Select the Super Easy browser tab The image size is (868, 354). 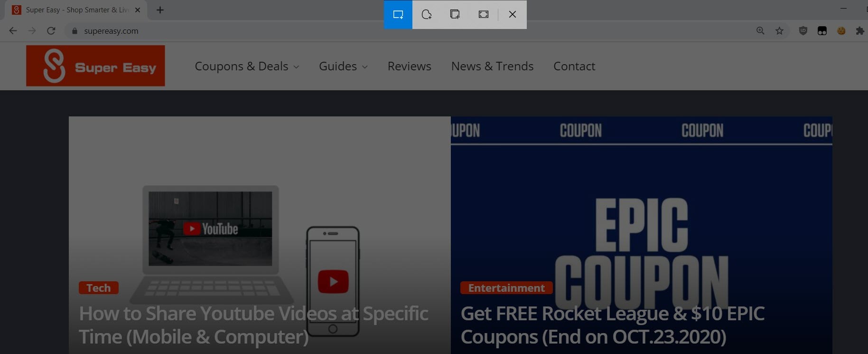coord(76,10)
